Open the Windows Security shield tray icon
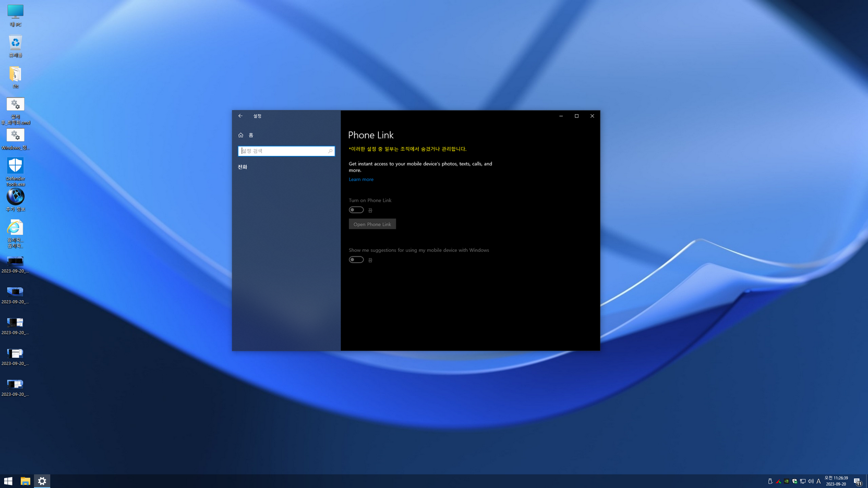 pyautogui.click(x=794, y=481)
